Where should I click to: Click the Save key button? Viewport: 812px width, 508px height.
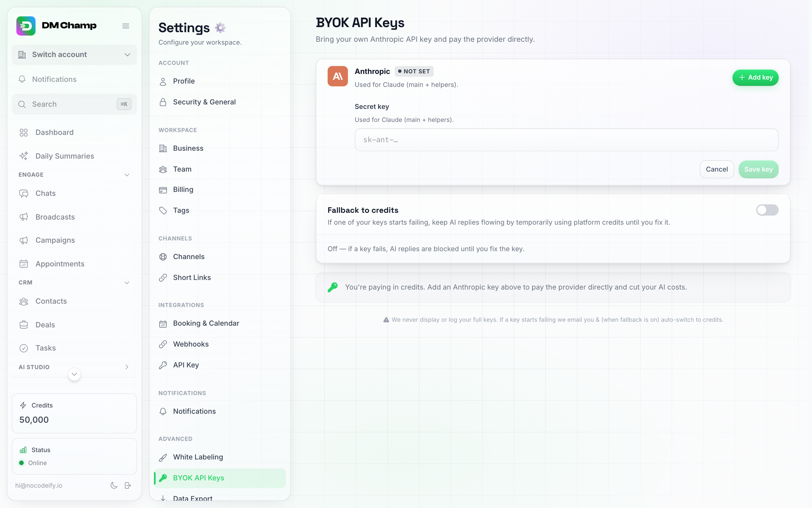(758, 169)
